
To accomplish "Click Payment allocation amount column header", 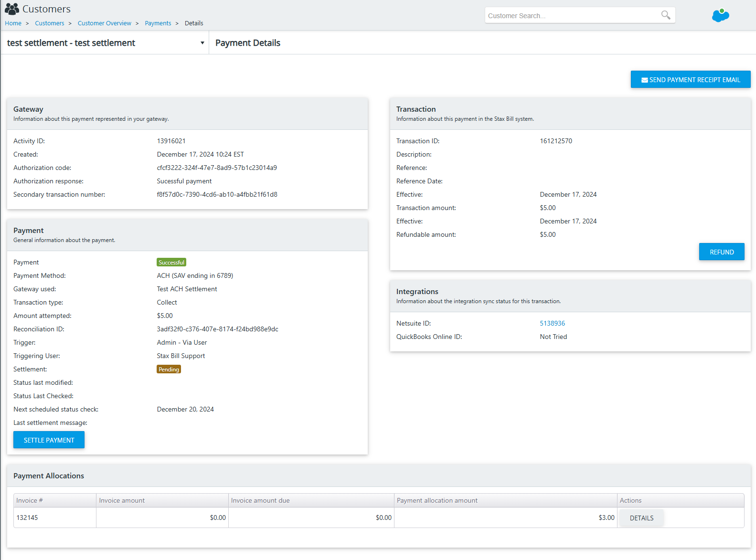I will pyautogui.click(x=506, y=500).
